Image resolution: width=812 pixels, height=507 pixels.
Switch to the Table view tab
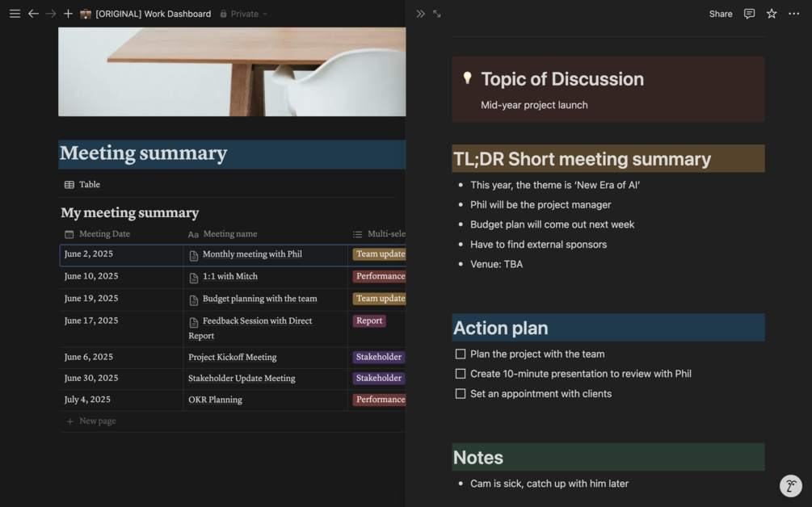[x=82, y=185]
